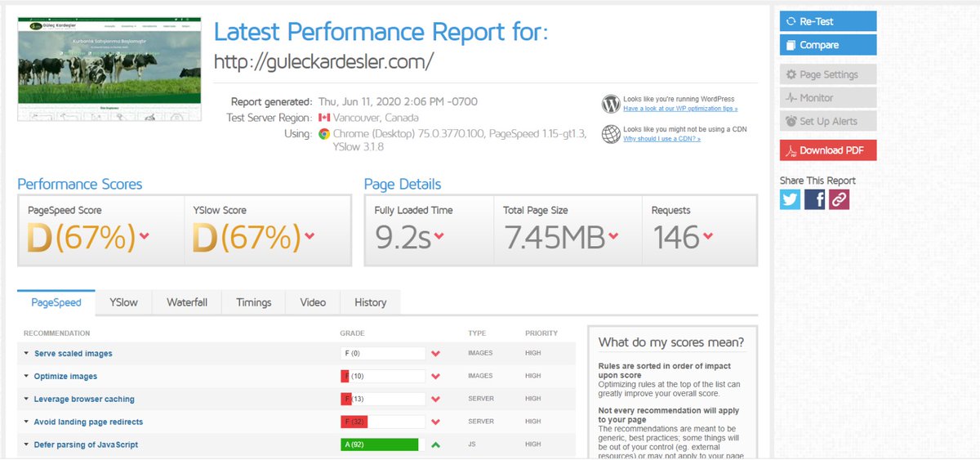The image size is (980, 460).
Task: Click red chevron for Avoid landing page redirects
Action: coord(435,422)
